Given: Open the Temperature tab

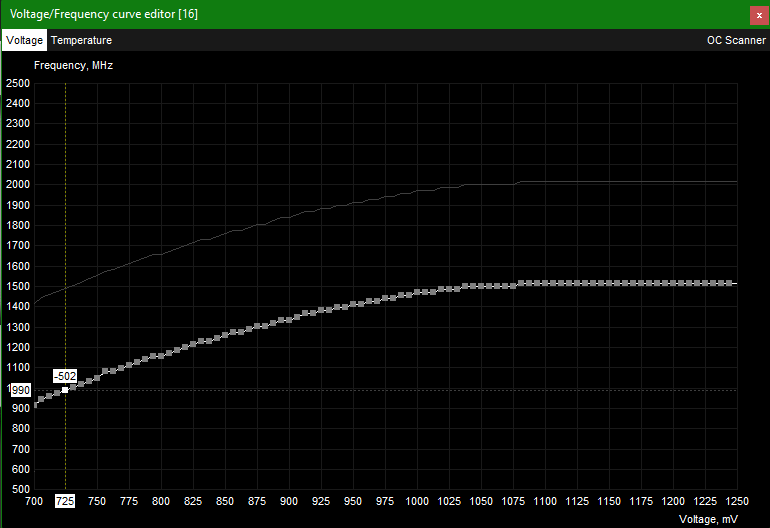Looking at the screenshot, I should (x=82, y=40).
